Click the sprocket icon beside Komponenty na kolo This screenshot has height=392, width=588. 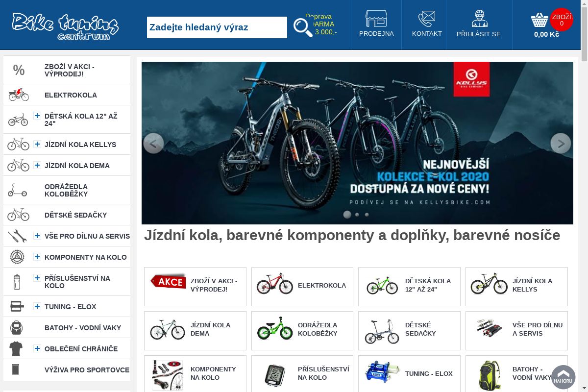pyautogui.click(x=17, y=257)
